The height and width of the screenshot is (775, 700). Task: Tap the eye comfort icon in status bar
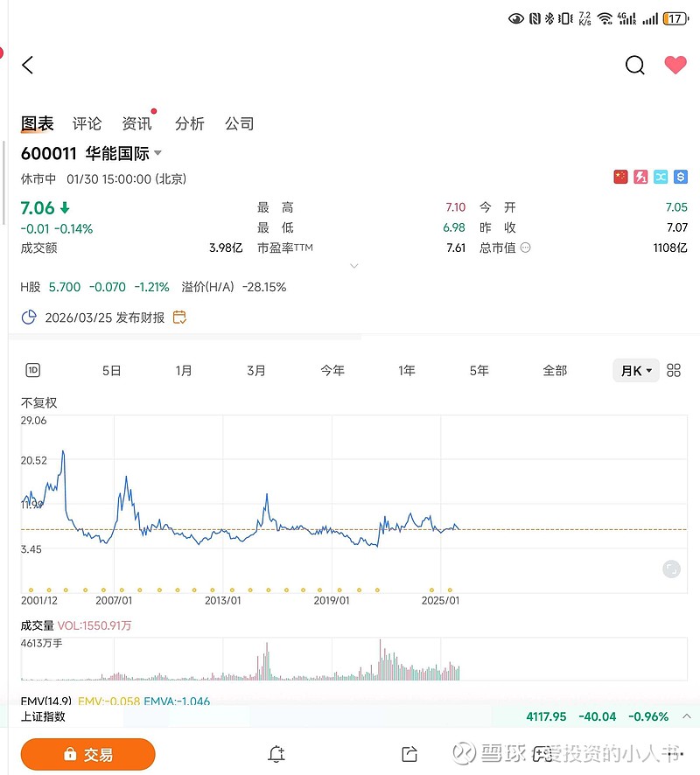click(516, 18)
